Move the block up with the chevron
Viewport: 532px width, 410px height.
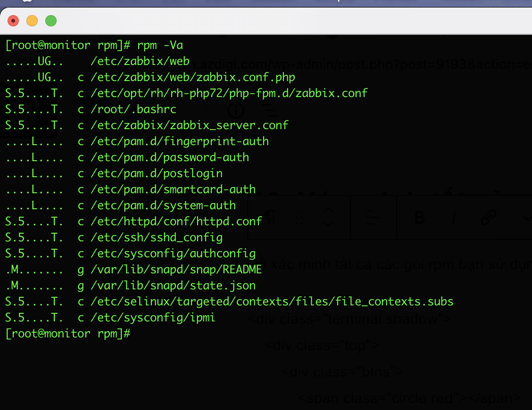pyautogui.click(x=329, y=211)
